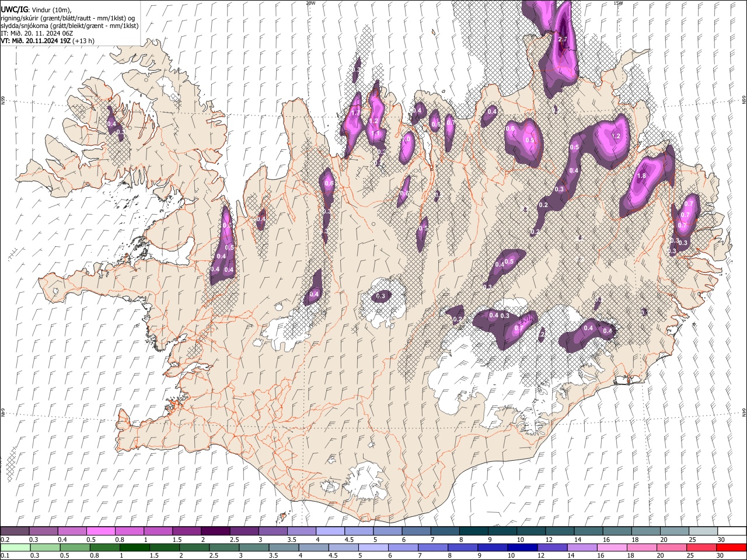Select the 7 swatch in top legend row

click(x=445, y=531)
